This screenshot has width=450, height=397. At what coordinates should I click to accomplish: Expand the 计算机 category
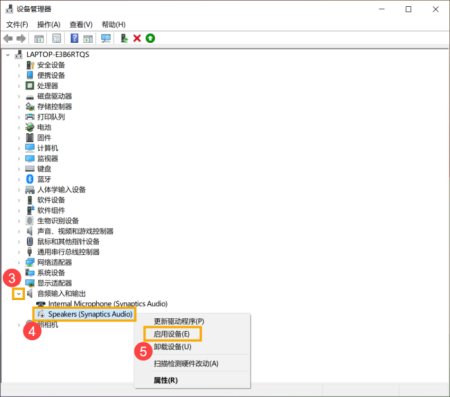click(x=19, y=148)
